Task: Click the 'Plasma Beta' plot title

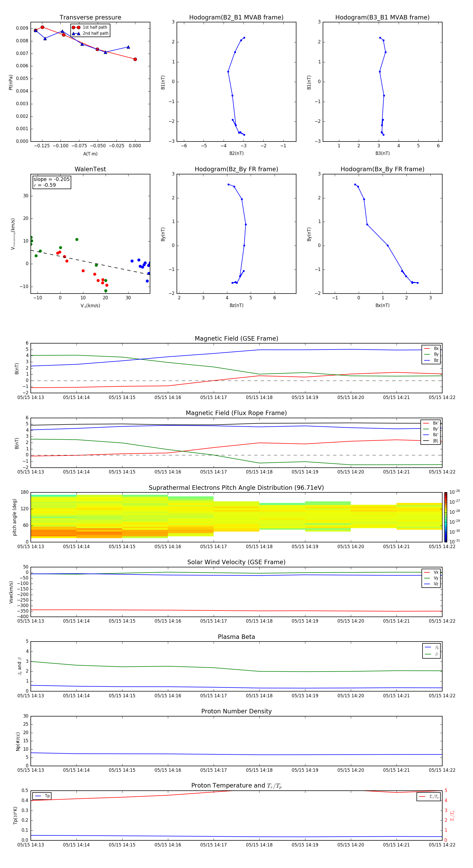Action: (x=236, y=637)
